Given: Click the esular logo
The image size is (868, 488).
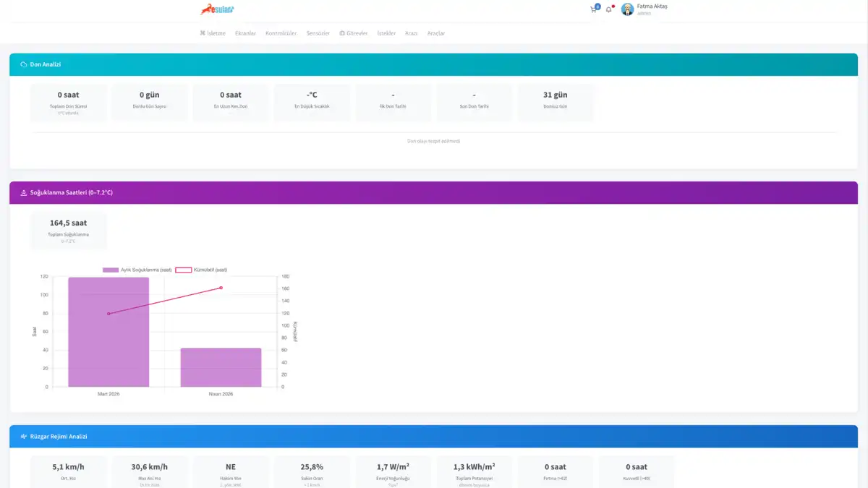Looking at the screenshot, I should click(218, 9).
